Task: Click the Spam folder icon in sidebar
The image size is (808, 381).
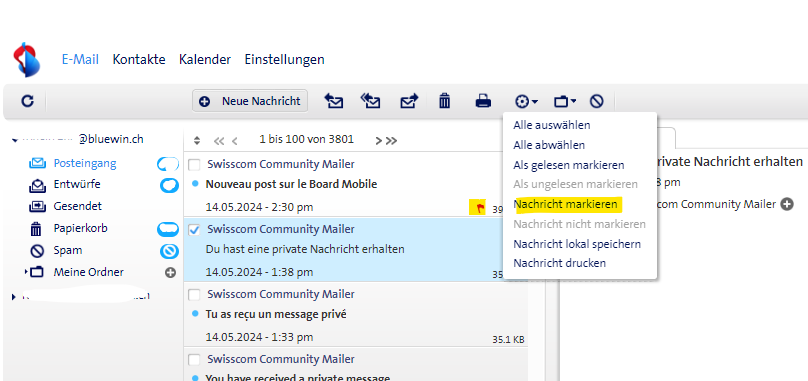Action: [x=37, y=251]
